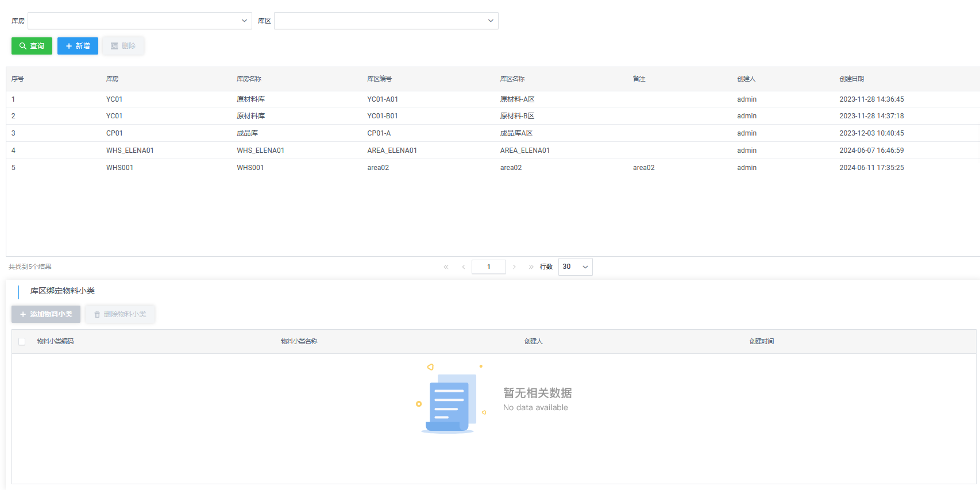This screenshot has height=490, width=980.
Task: Click the previous page arrow icon
Action: pyautogui.click(x=464, y=267)
